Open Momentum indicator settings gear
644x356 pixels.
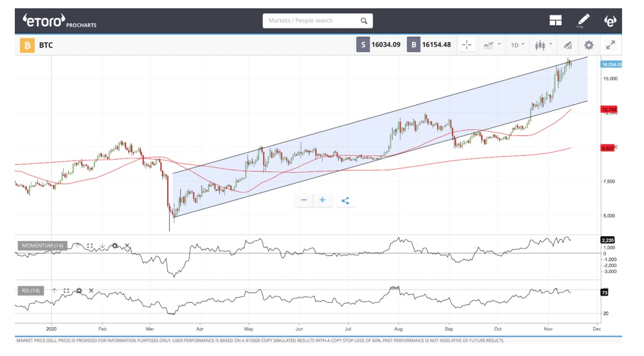click(x=114, y=246)
